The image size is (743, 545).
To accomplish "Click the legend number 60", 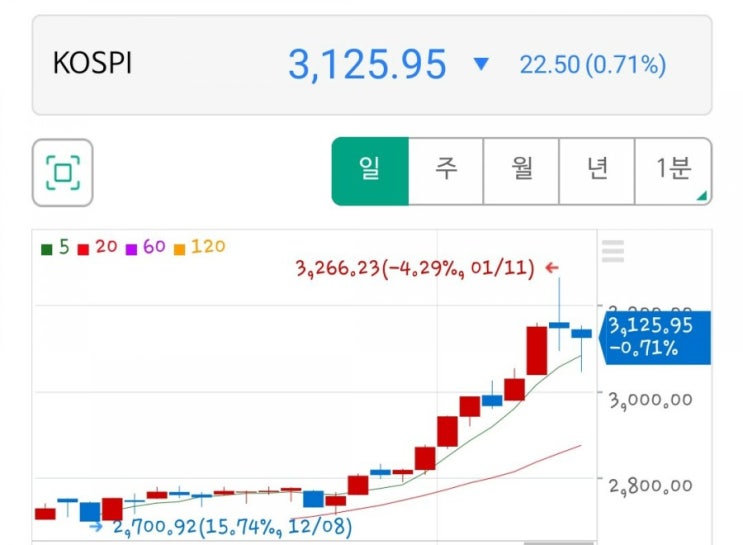I will [x=154, y=246].
